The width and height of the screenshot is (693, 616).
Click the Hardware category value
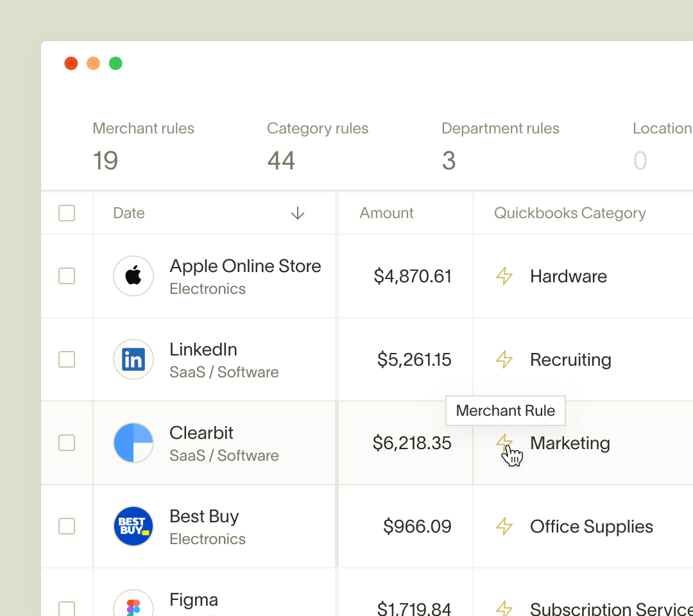point(569,276)
